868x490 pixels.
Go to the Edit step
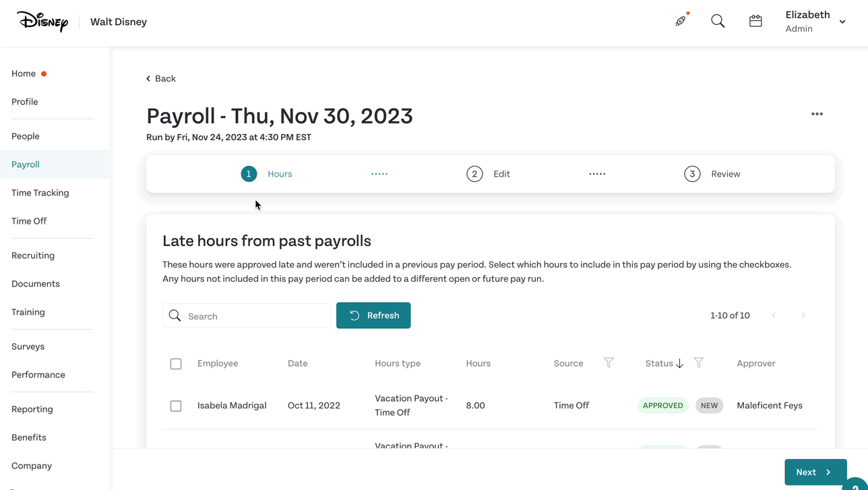tap(488, 174)
